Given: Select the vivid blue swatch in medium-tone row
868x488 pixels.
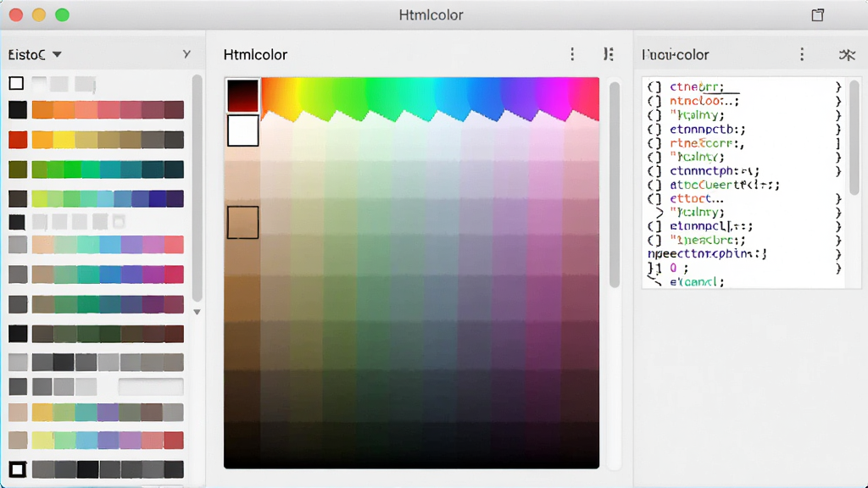Looking at the screenshot, I should pyautogui.click(x=110, y=274).
